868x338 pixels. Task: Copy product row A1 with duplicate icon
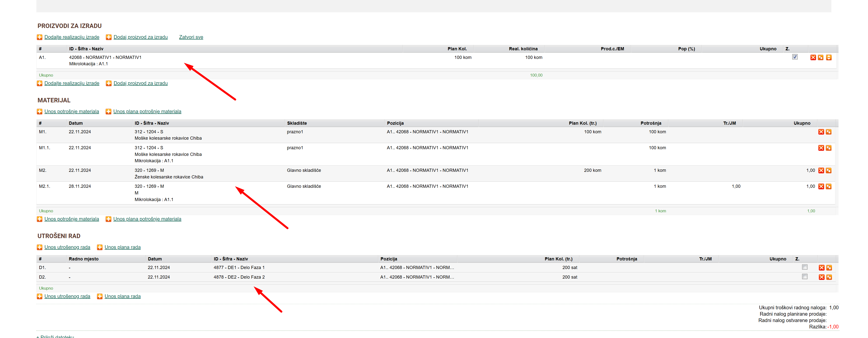coord(821,58)
